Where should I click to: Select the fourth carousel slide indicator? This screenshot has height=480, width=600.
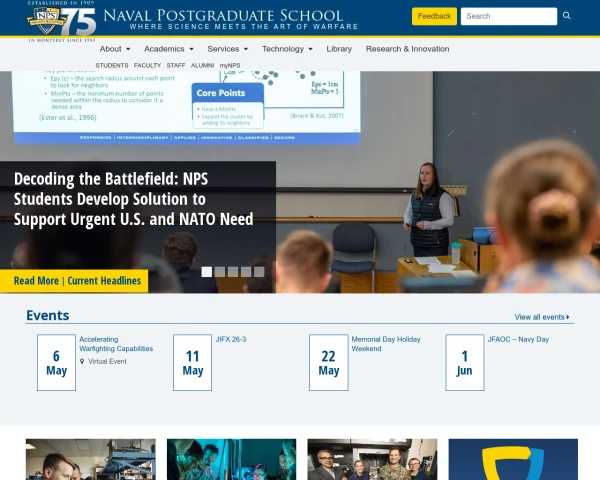tap(246, 272)
